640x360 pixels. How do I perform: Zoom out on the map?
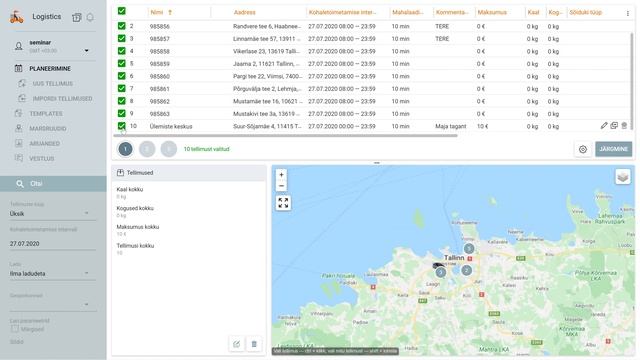pyautogui.click(x=281, y=186)
